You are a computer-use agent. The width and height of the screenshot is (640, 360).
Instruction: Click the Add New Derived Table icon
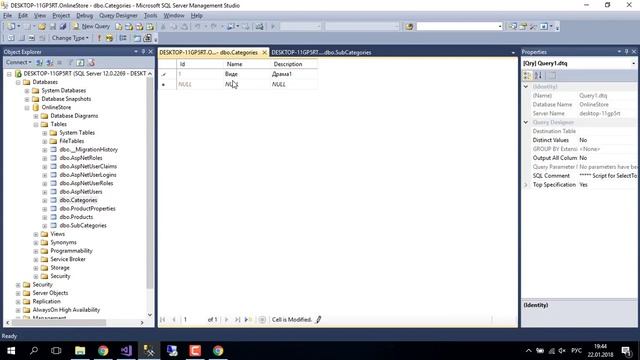147,38
